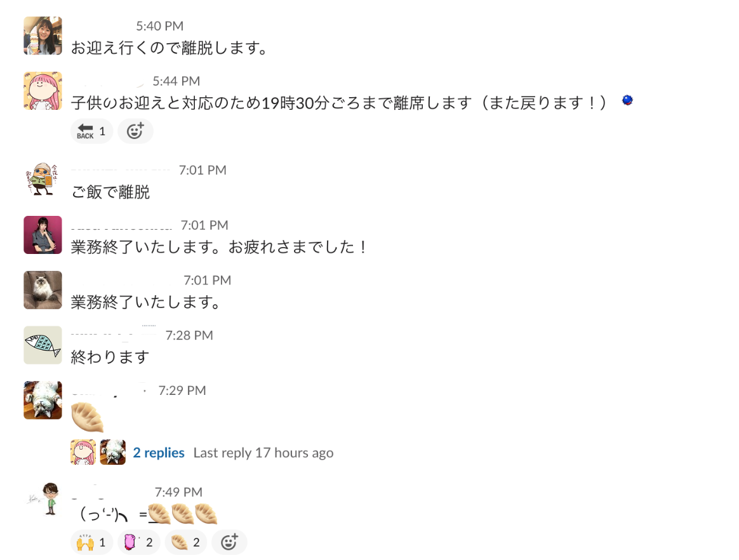Screen dimensions: 739x560
Task: Open the fluffy cat avatar at 7:01 PM
Action: (43, 290)
